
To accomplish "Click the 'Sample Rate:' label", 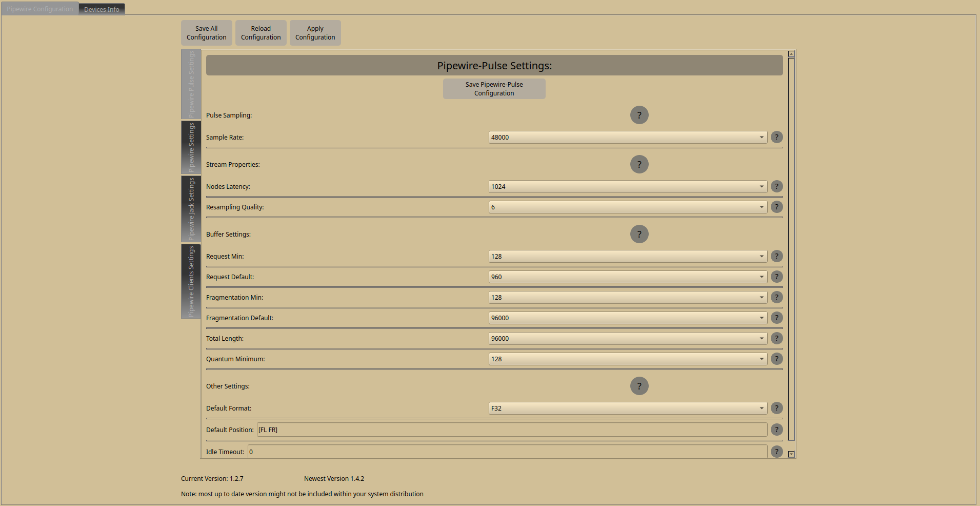I will pyautogui.click(x=225, y=137).
